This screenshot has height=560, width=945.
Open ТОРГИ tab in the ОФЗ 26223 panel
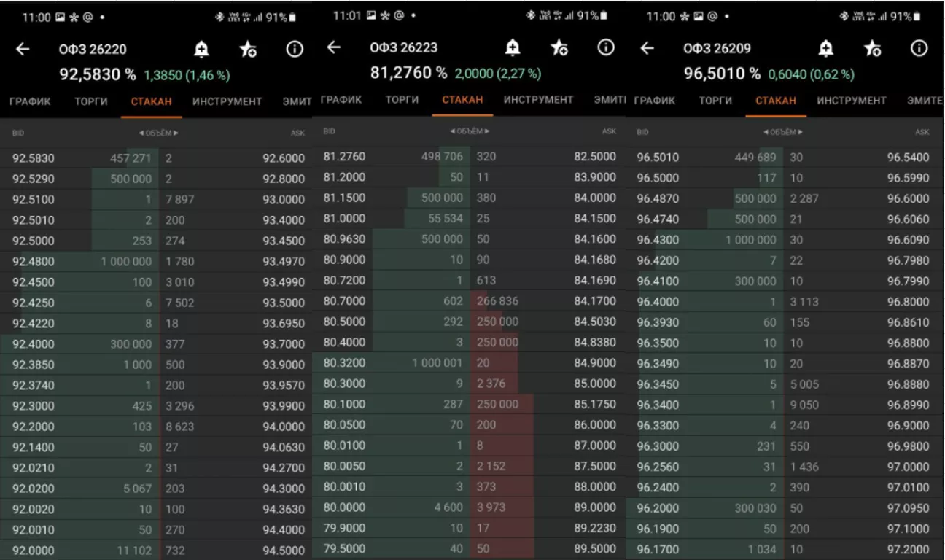tap(402, 100)
